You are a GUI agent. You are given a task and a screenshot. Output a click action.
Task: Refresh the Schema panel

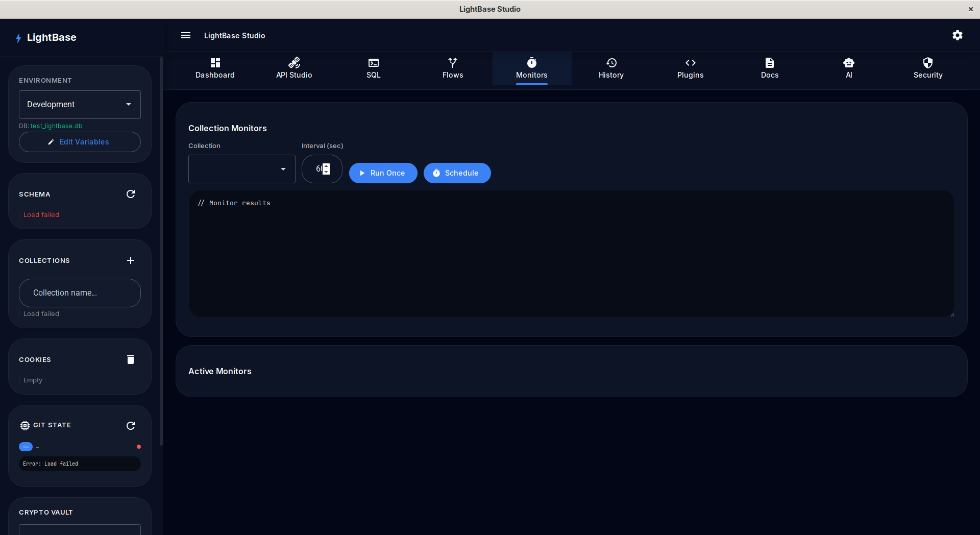coord(131,194)
